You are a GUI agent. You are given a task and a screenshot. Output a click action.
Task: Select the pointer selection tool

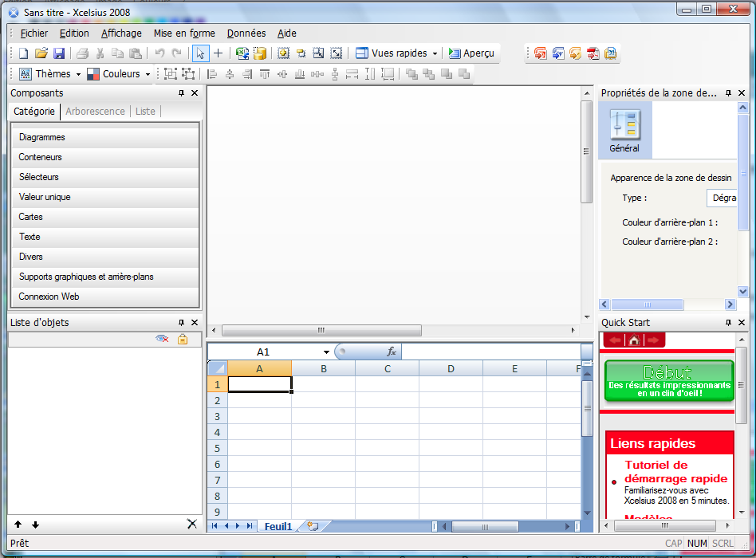click(201, 53)
